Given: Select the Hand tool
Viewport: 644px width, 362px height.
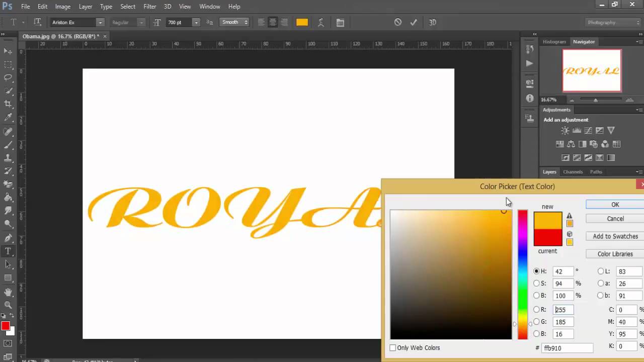Looking at the screenshot, I should [x=8, y=292].
